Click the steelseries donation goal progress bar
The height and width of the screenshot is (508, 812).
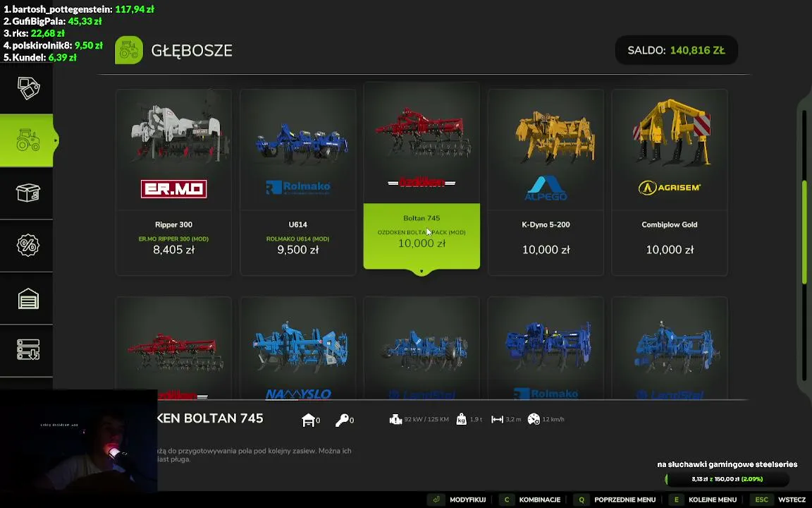727,479
